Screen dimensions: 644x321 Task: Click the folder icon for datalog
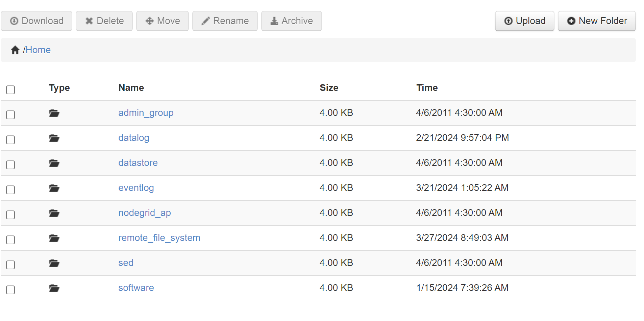pyautogui.click(x=54, y=138)
